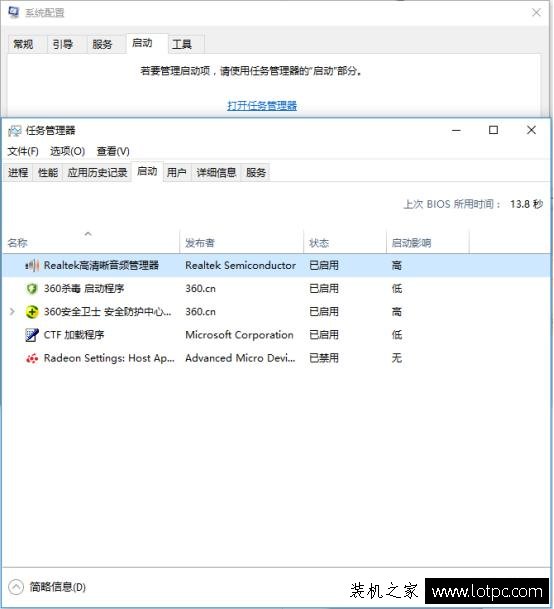
Task: Click the 上次 BIOS 所用时间 13.8 秒 readout
Action: [x=473, y=204]
